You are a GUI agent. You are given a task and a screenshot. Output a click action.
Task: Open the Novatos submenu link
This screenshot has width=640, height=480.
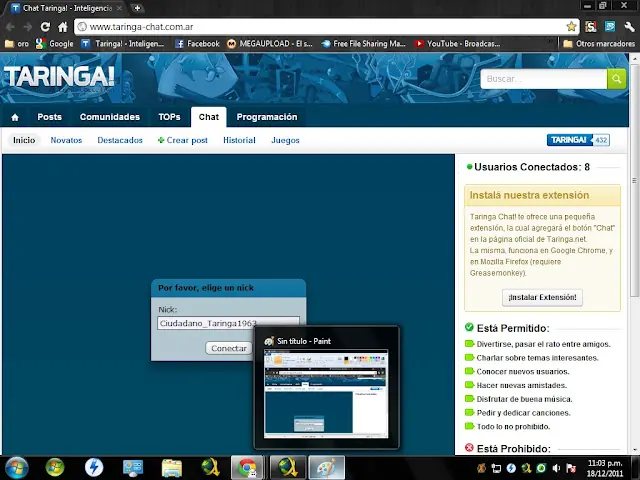[x=66, y=140]
